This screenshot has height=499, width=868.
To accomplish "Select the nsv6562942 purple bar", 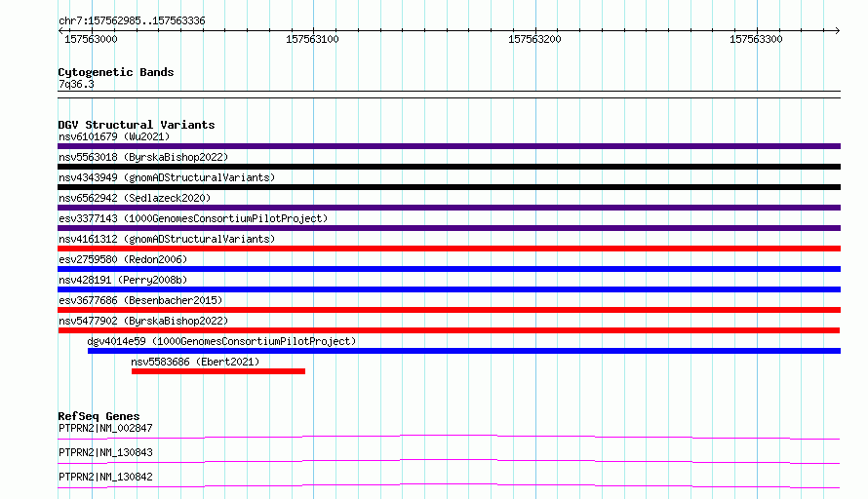I will click(x=449, y=208).
